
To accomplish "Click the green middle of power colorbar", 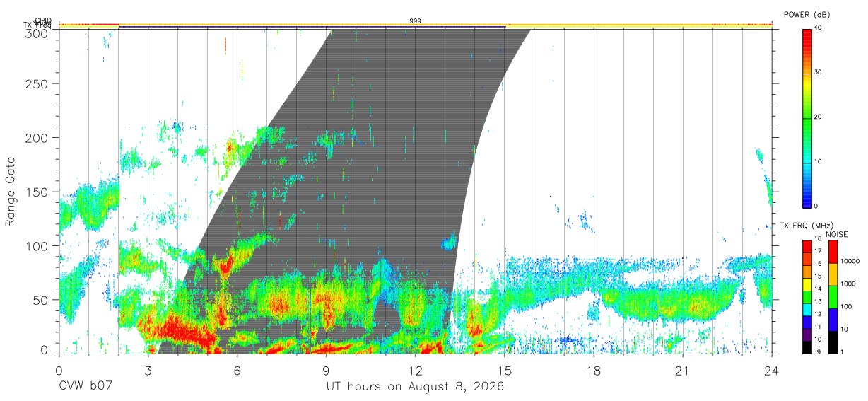I will click(x=807, y=117).
